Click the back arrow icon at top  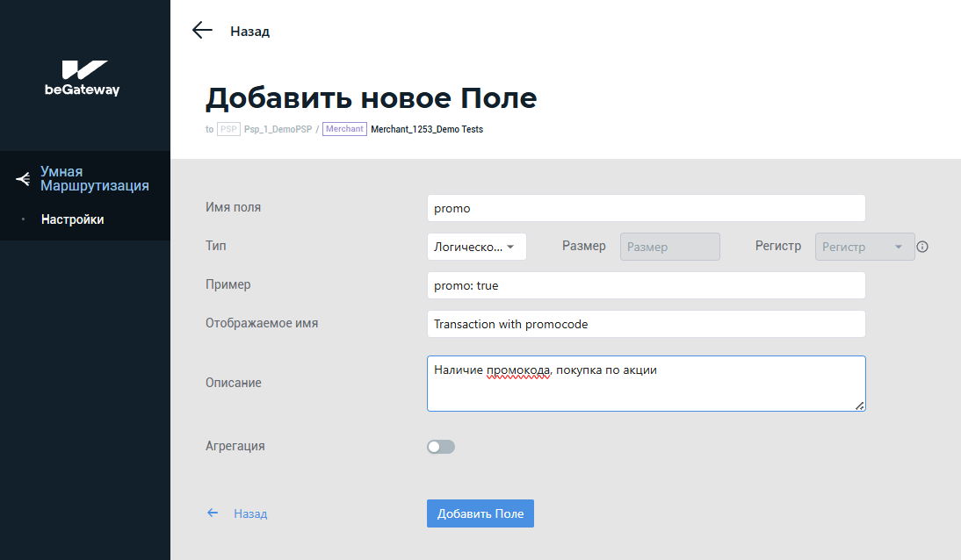(x=203, y=31)
